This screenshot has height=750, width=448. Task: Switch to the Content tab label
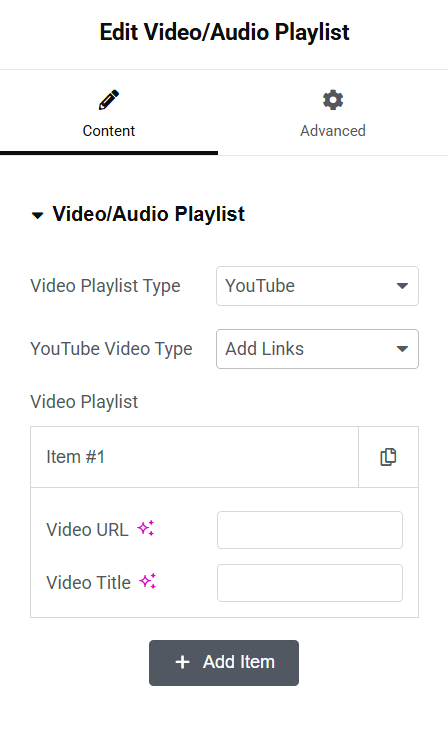[109, 131]
